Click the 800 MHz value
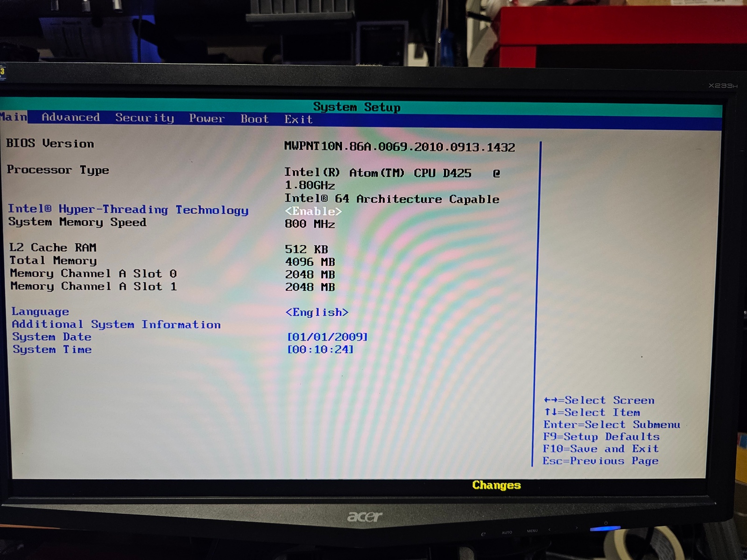Viewport: 747px width, 560px height. pyautogui.click(x=310, y=224)
